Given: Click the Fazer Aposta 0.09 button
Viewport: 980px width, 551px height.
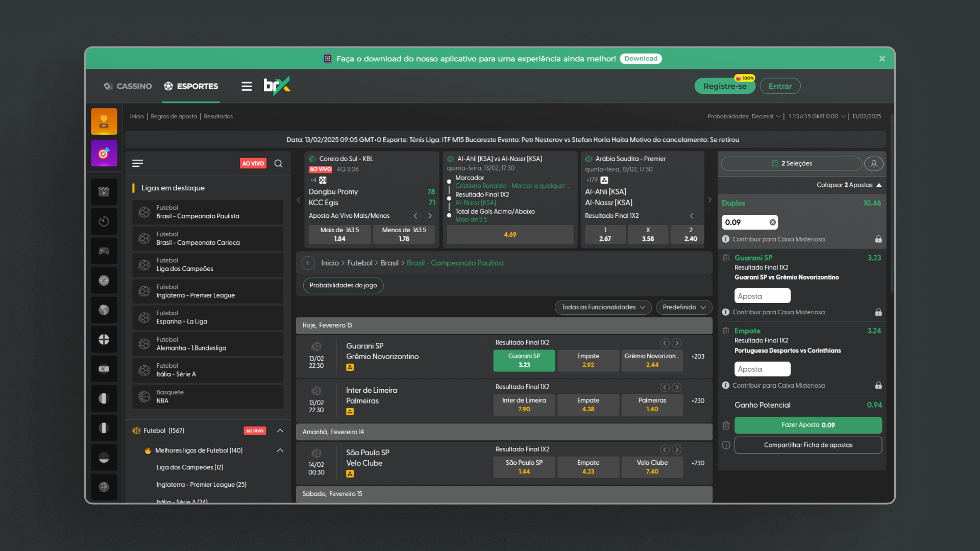Looking at the screenshot, I should pyautogui.click(x=807, y=425).
